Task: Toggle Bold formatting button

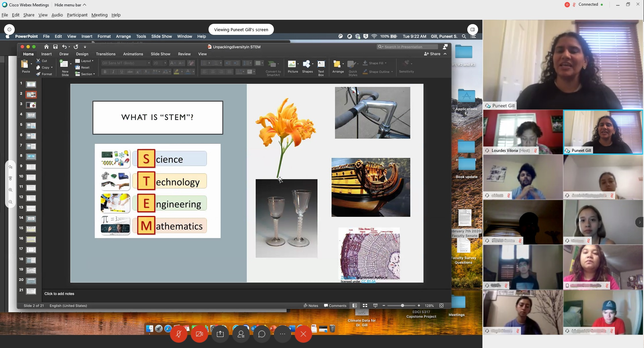Action: point(105,72)
